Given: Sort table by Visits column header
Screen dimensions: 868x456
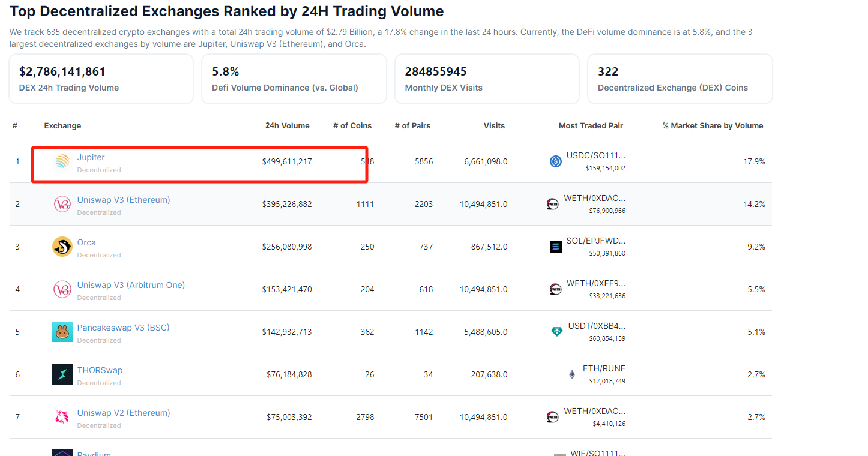Looking at the screenshot, I should pyautogui.click(x=494, y=126).
